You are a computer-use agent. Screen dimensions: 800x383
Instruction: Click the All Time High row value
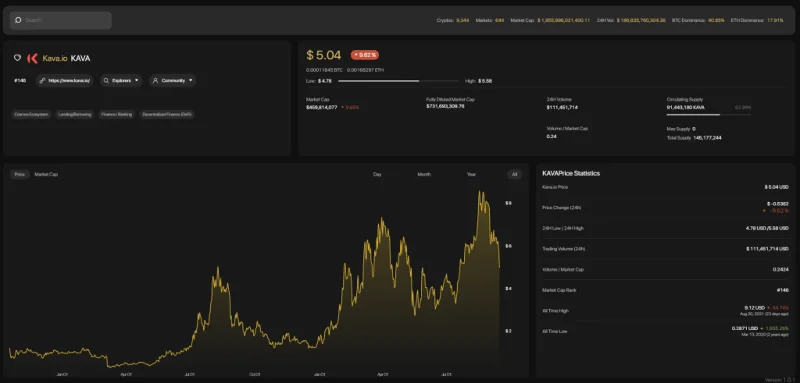(x=755, y=308)
